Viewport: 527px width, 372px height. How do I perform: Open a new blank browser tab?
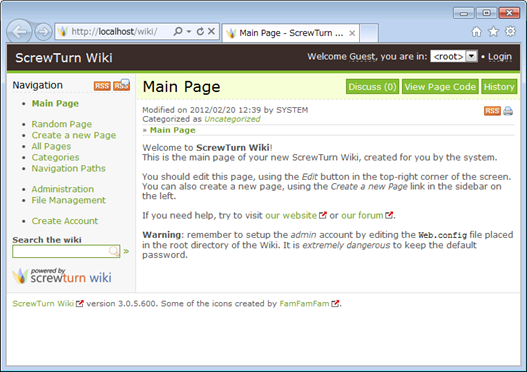[369, 33]
